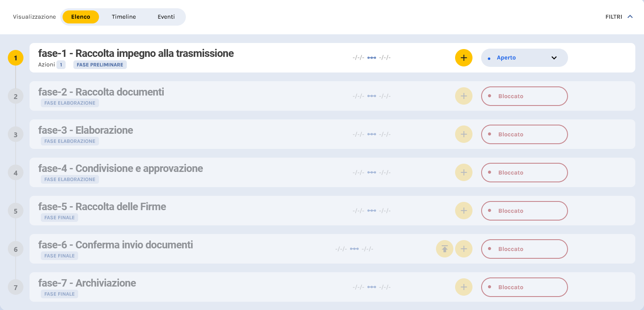
Task: Click step number 4 in the progress track
Action: point(16,172)
